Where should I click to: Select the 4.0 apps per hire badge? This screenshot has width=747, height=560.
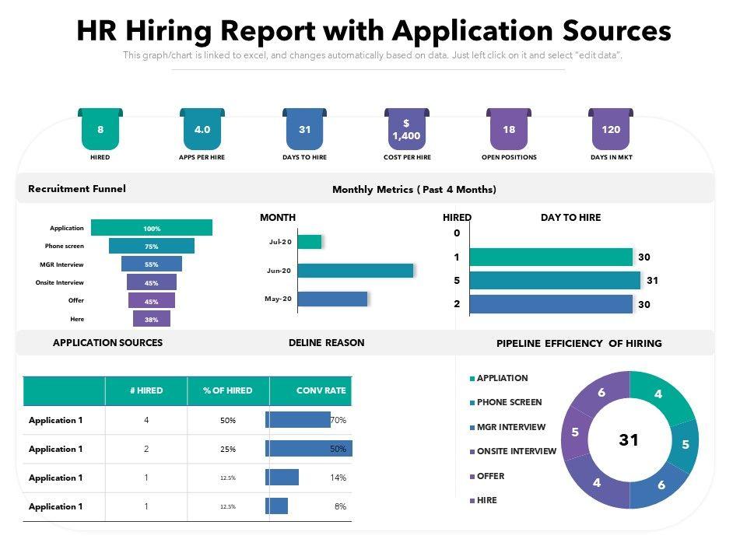point(202,129)
